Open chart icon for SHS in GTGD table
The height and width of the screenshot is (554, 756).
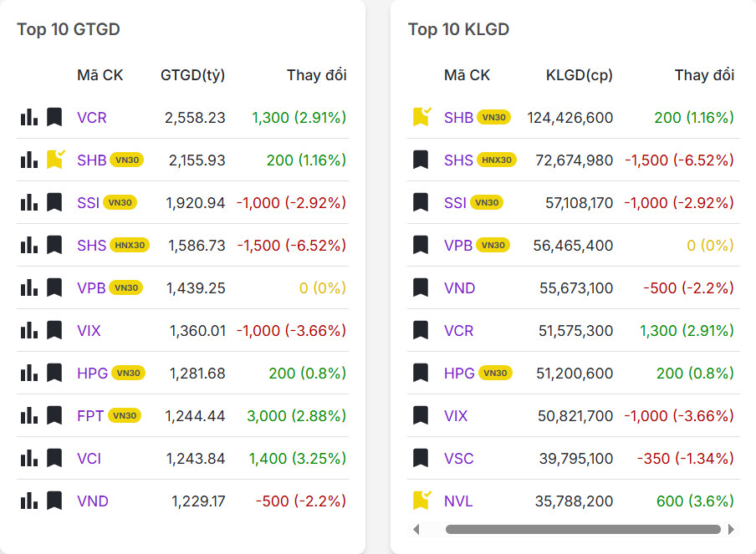point(29,245)
